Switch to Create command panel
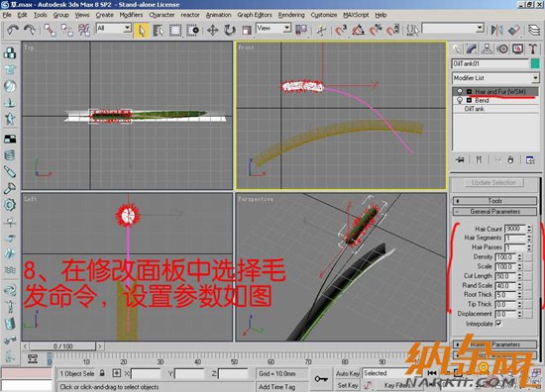Image resolution: width=545 pixels, height=392 pixels. pyautogui.click(x=457, y=49)
